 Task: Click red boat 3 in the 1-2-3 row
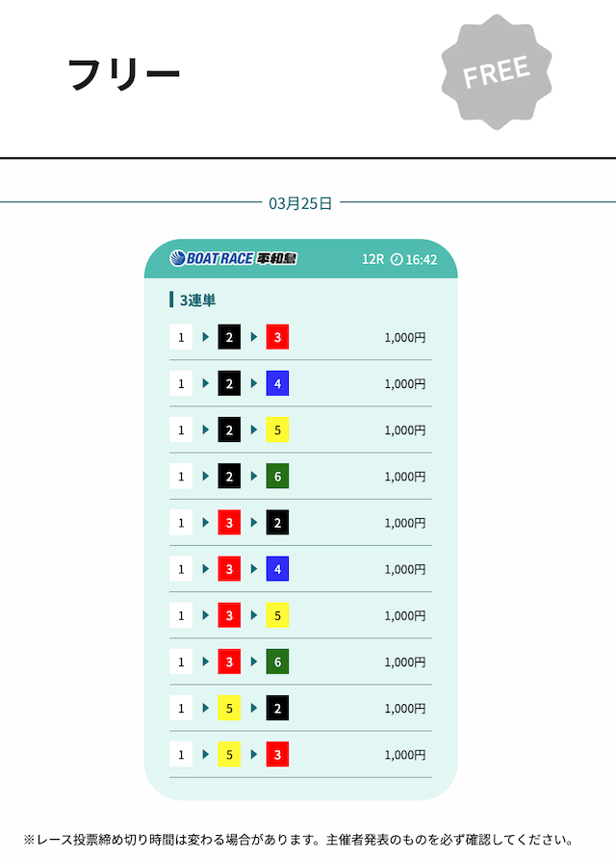277,338
